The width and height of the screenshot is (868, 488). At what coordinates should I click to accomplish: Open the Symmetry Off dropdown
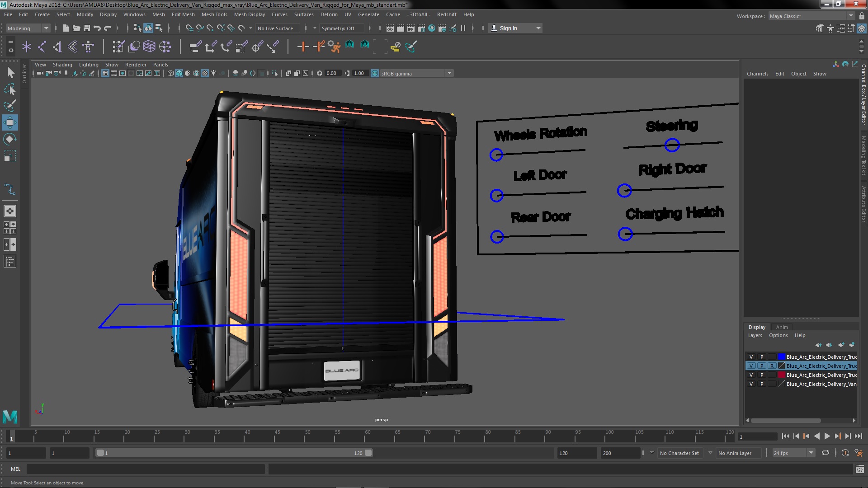tap(342, 28)
